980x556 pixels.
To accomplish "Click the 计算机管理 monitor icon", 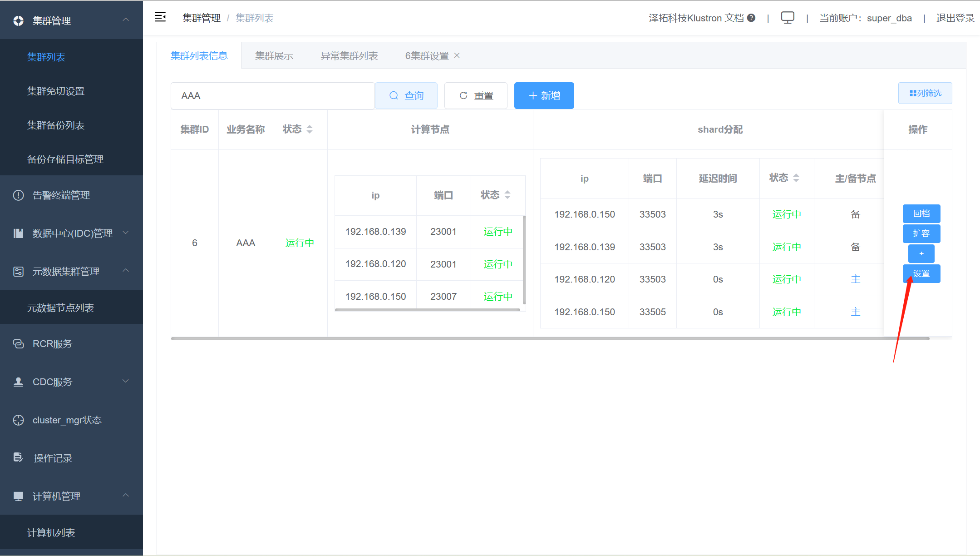I will (18, 496).
